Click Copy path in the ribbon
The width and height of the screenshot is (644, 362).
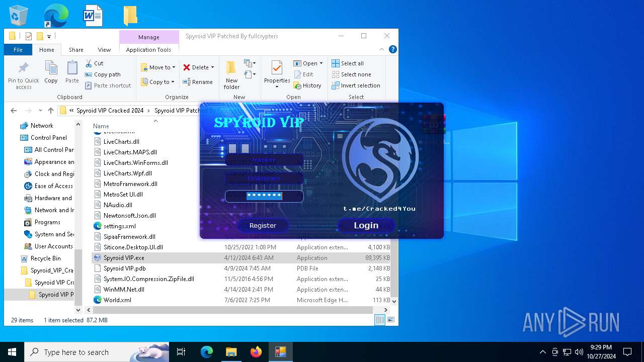103,74
